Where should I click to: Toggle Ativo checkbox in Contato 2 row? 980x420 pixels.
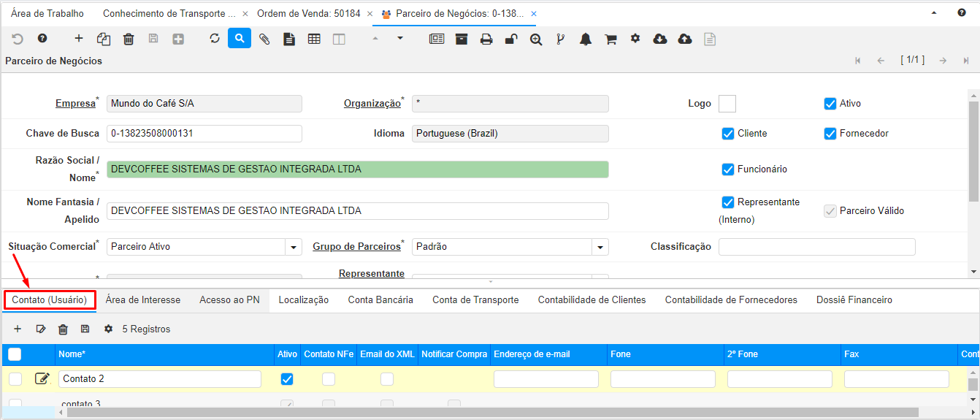[x=287, y=379]
